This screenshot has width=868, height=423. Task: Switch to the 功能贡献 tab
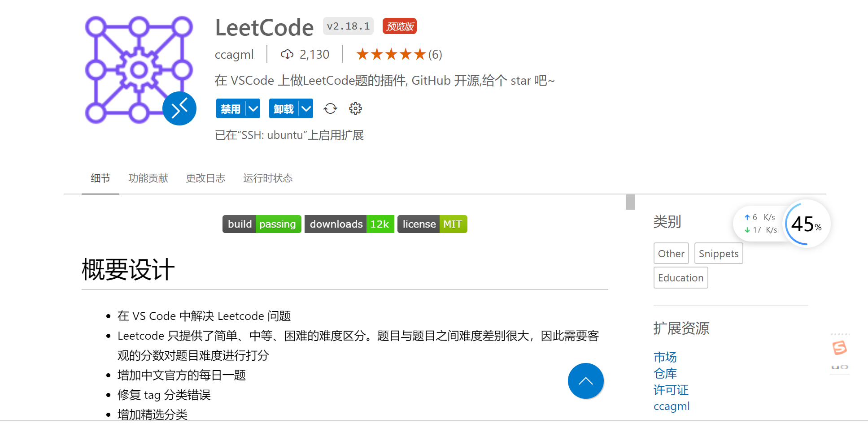148,178
